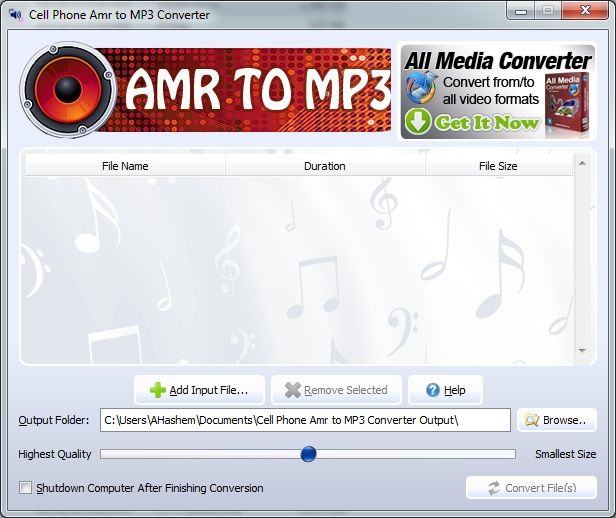
Task: Click inside the Output Folder path field
Action: pos(305,420)
